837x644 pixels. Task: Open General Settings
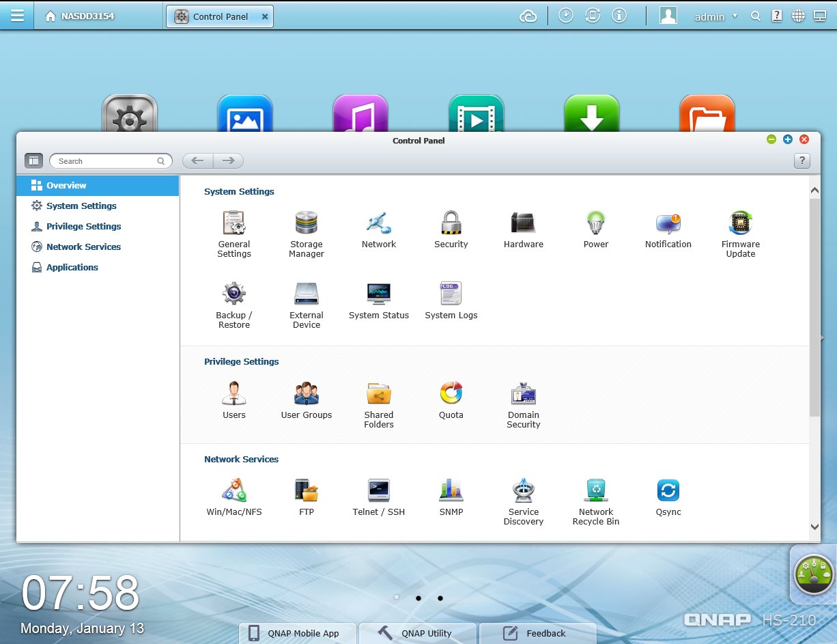(x=234, y=234)
